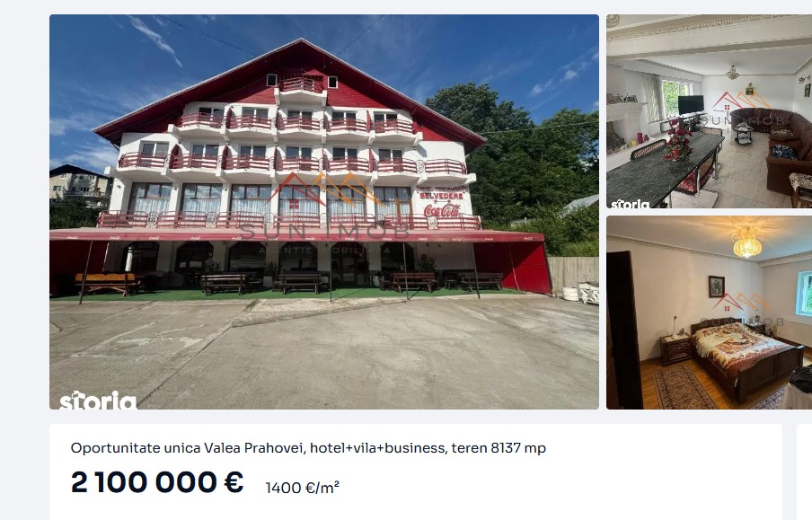The image size is (812, 520).
Task: Click the storia logo on the living room photo
Action: click(630, 204)
